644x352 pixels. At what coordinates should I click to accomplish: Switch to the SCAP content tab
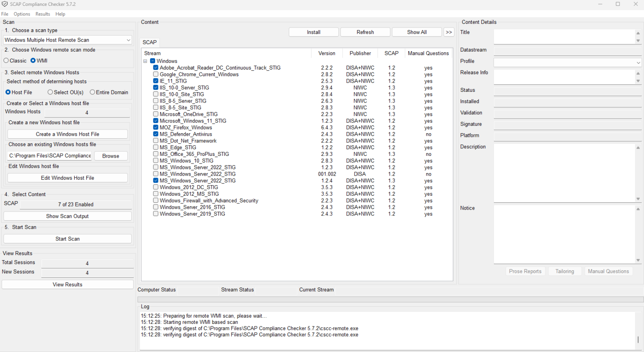pyautogui.click(x=150, y=42)
